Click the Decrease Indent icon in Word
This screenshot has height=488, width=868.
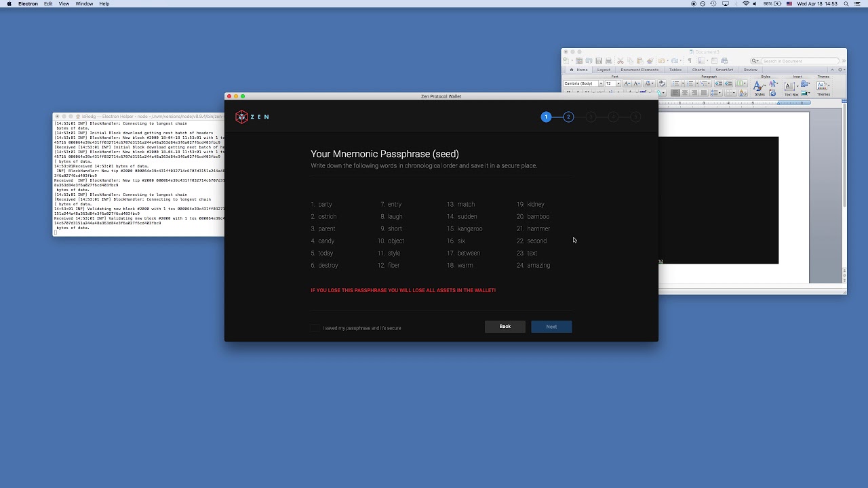719,83
